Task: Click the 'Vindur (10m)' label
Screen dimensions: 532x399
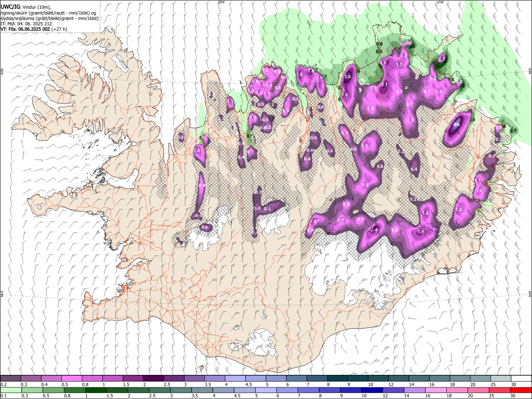Action: [x=37, y=7]
